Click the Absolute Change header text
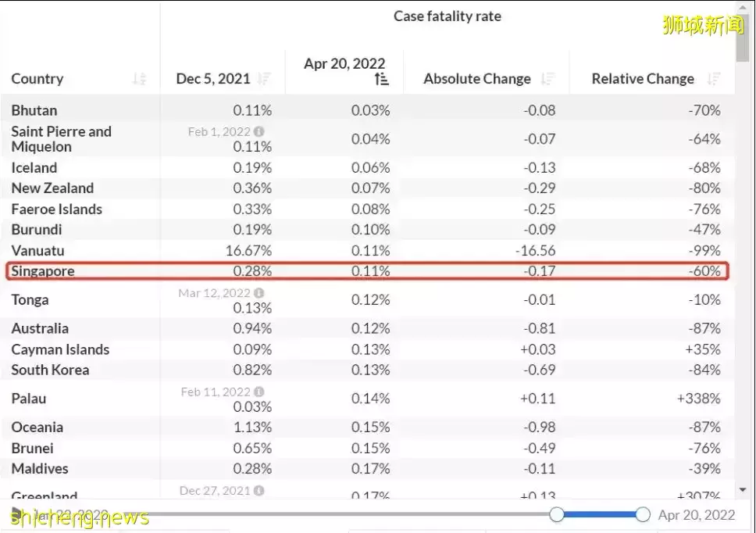The width and height of the screenshot is (756, 533). coord(476,79)
